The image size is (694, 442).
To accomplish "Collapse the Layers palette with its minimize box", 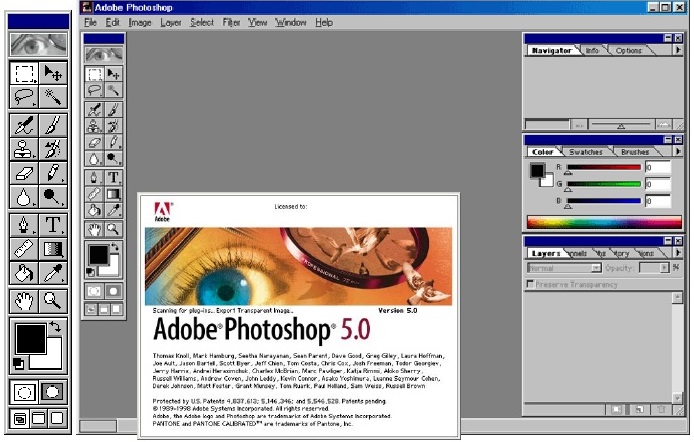I will [668, 241].
